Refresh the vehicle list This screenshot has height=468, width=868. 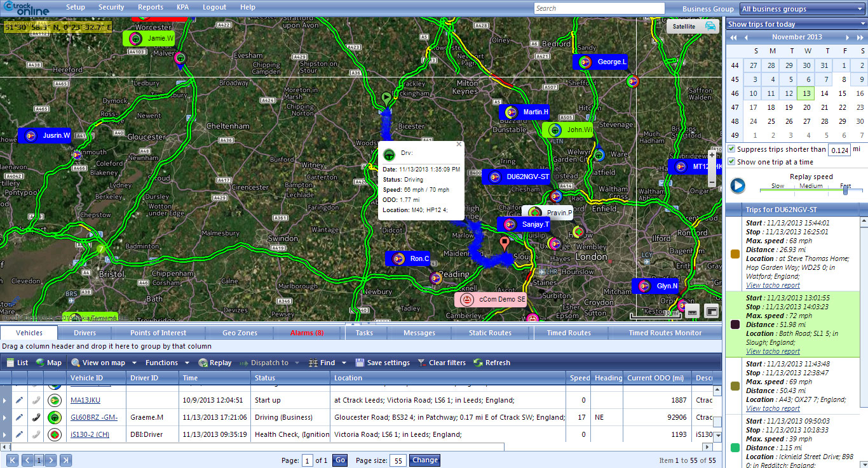(x=492, y=363)
